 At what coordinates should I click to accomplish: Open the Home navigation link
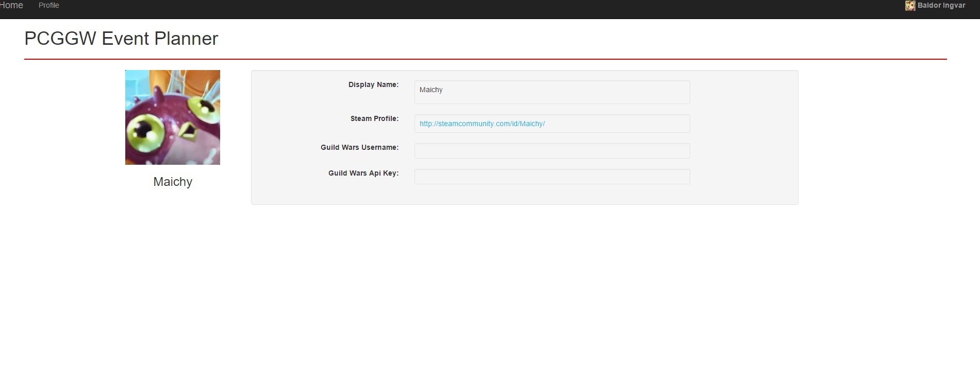(x=11, y=5)
